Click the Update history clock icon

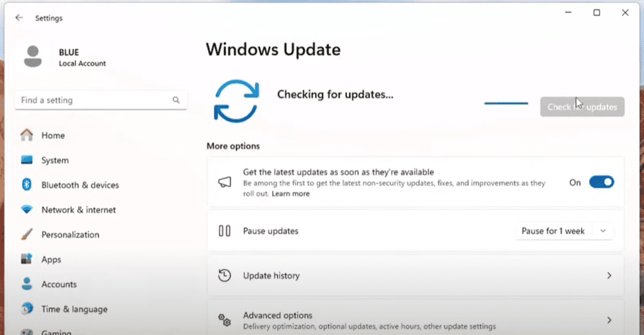pos(224,275)
